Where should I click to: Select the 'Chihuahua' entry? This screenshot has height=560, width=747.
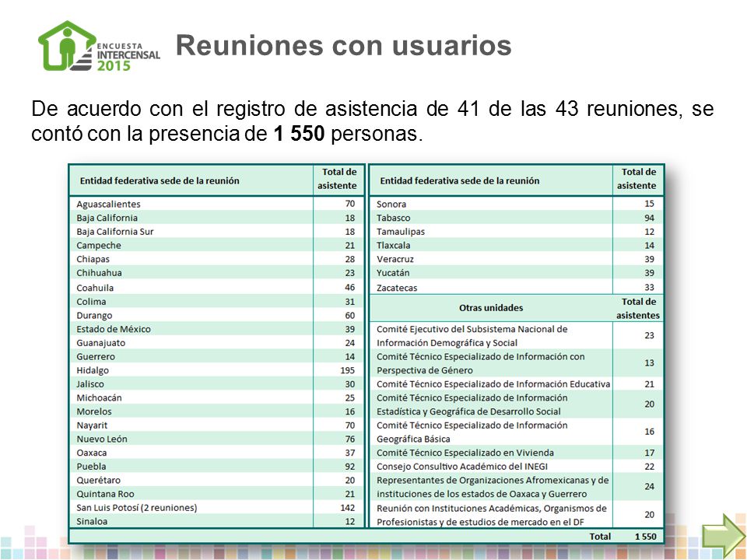(x=99, y=273)
